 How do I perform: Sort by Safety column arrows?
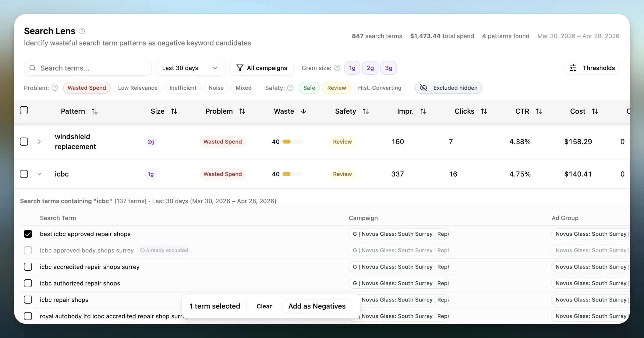pyautogui.click(x=366, y=111)
